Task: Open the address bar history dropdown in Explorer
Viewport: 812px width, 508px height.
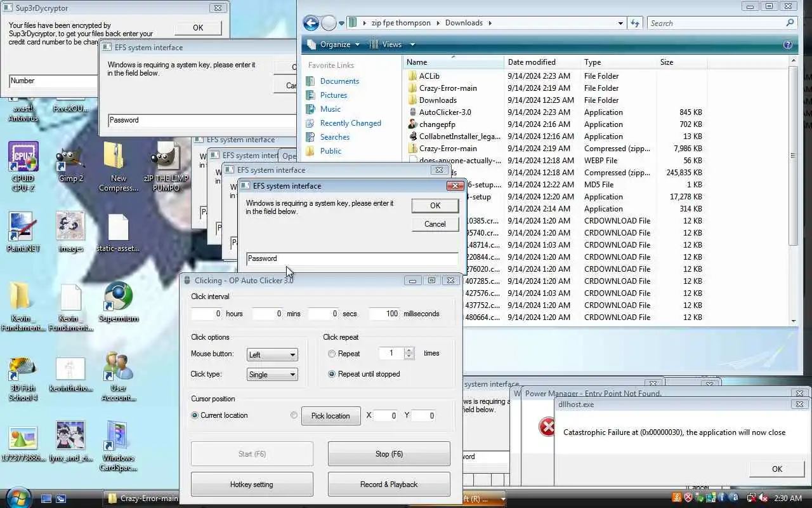Action: coord(620,23)
